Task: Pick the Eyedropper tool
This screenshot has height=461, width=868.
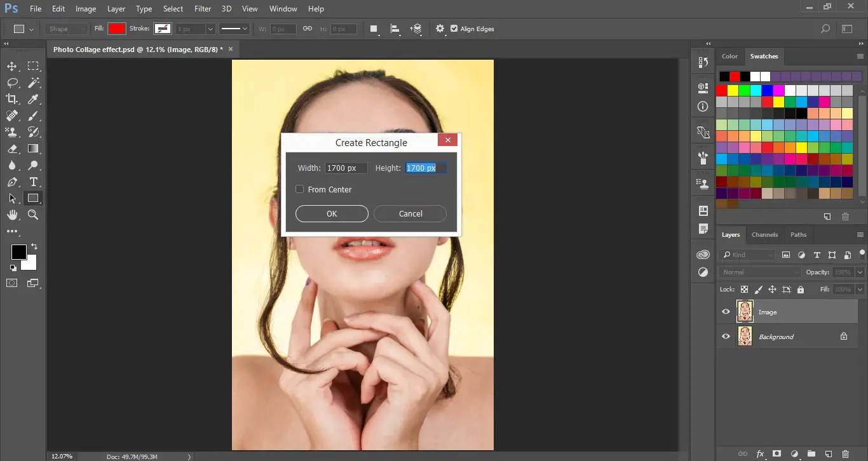Action: [x=33, y=98]
